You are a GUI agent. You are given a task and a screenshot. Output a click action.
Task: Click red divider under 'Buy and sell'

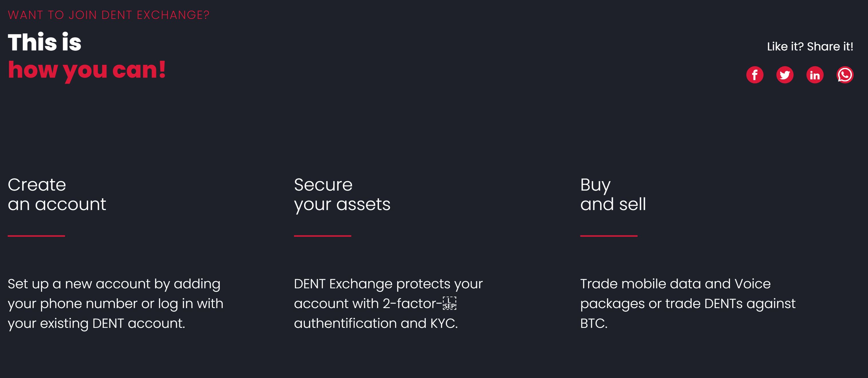(x=609, y=236)
